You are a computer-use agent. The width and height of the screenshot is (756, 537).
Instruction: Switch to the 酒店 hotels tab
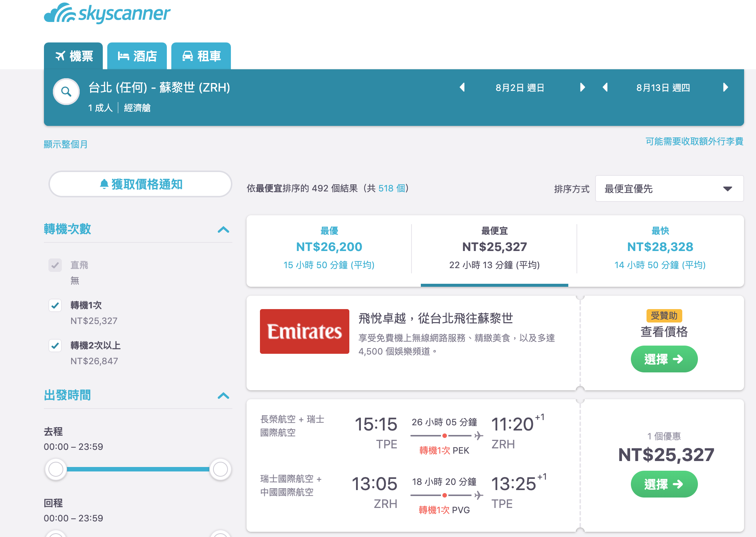click(137, 56)
